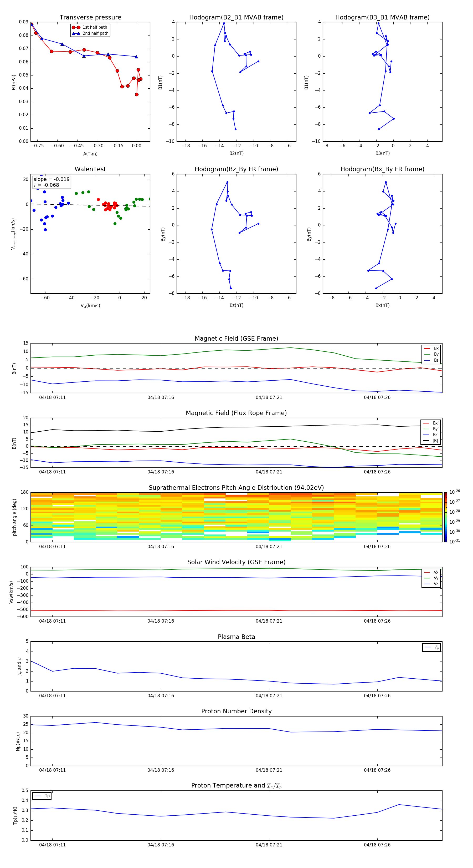Click the pitch angle colorbar scale
The width and height of the screenshot is (473, 868).
click(x=445, y=517)
